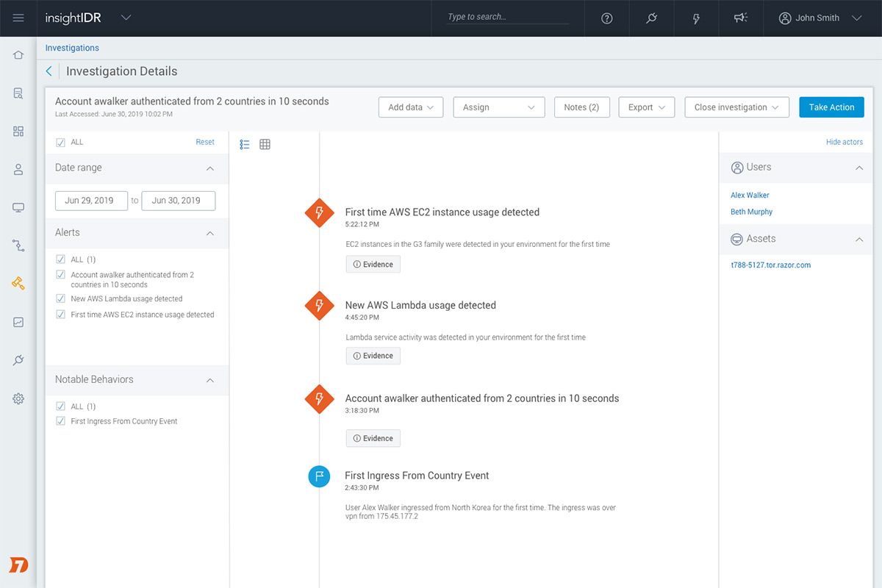
Task: Open the megaphone announcements icon
Action: click(x=741, y=18)
